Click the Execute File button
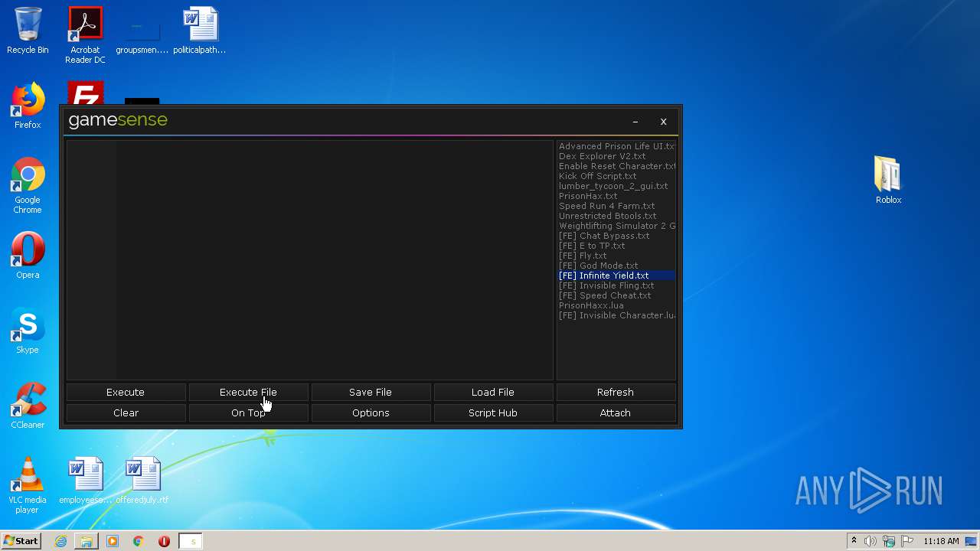 (248, 392)
